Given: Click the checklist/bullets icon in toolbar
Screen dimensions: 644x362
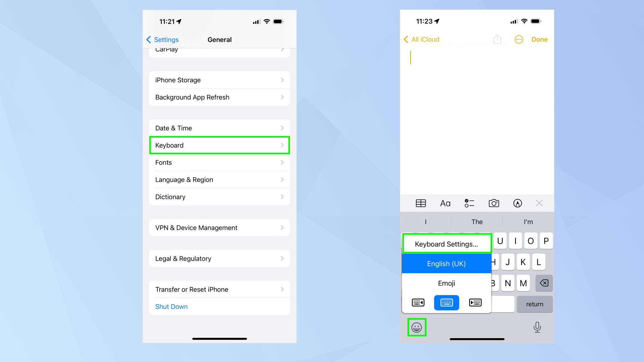Looking at the screenshot, I should tap(469, 203).
